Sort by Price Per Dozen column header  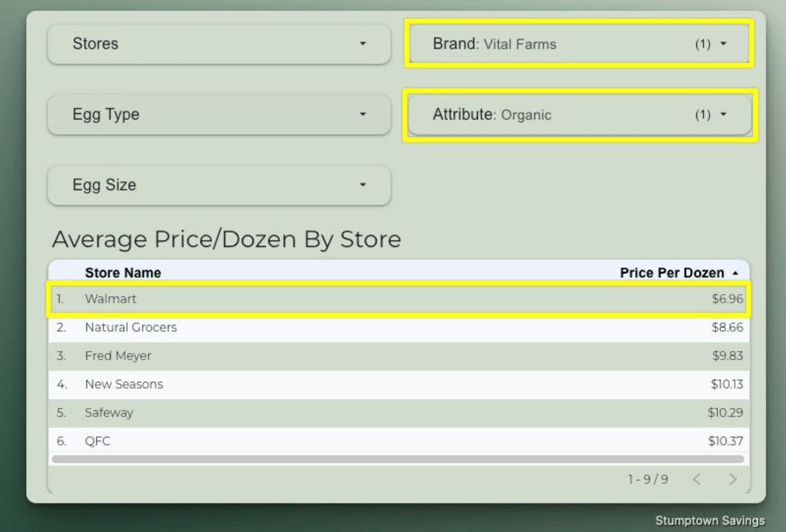(x=672, y=273)
